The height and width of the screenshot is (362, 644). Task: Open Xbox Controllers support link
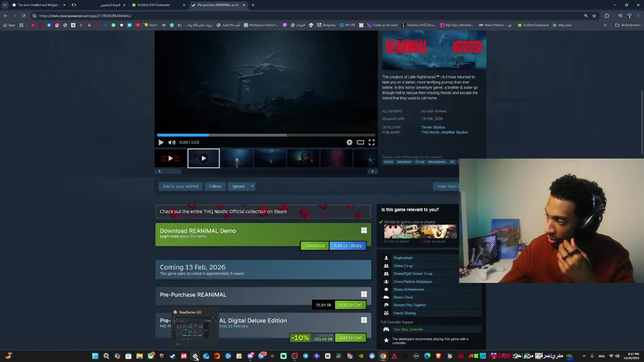click(408, 329)
